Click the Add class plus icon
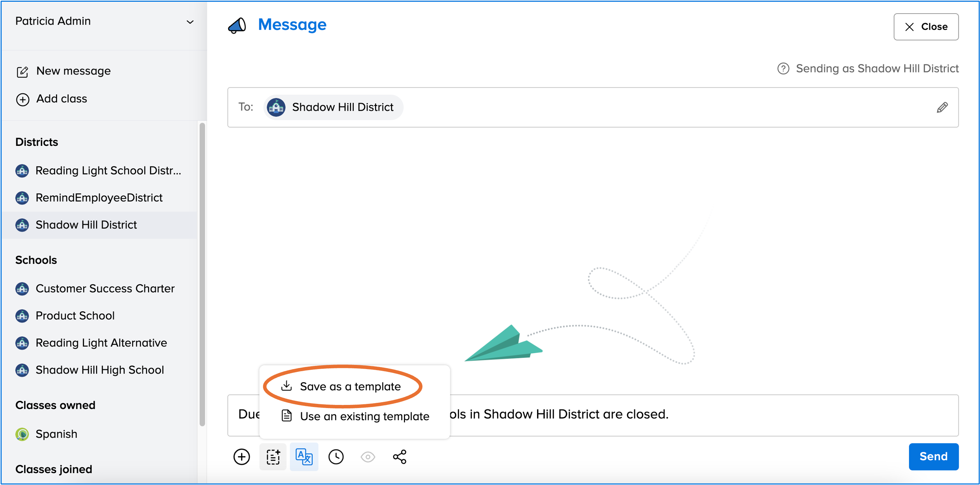 [22, 99]
